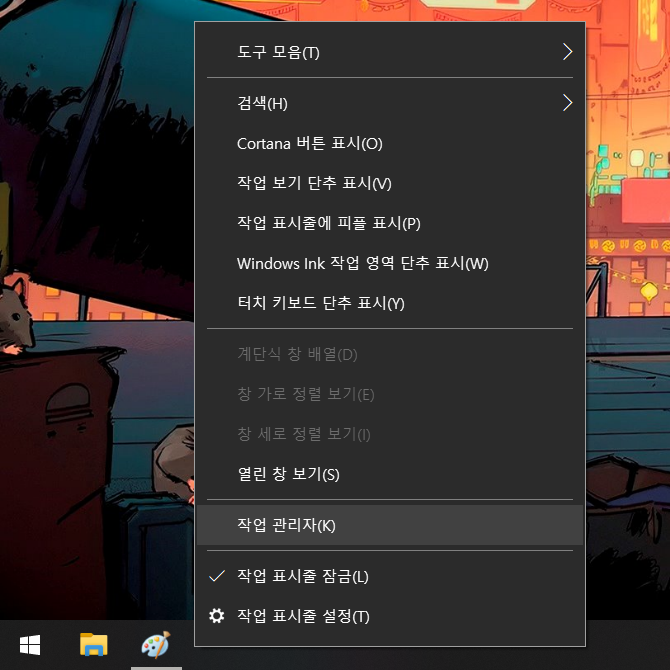Viewport: 670px width, 670px height.
Task: Expand the 검색(H) submenu arrow
Action: coord(567,103)
